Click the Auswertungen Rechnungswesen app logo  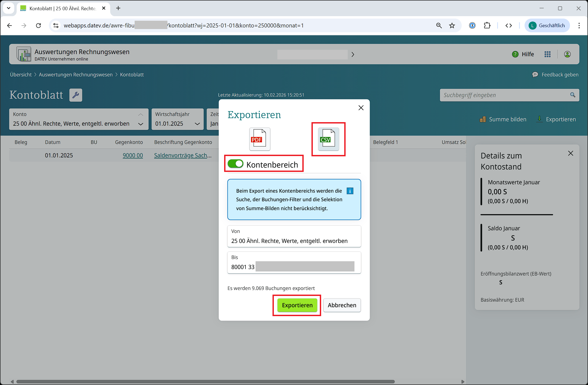tap(24, 54)
